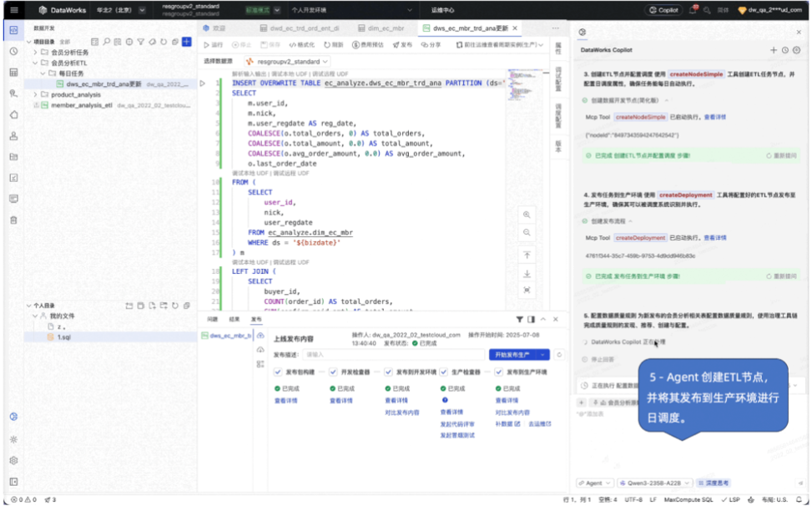Open Copilot chat history clock icon

(785, 50)
